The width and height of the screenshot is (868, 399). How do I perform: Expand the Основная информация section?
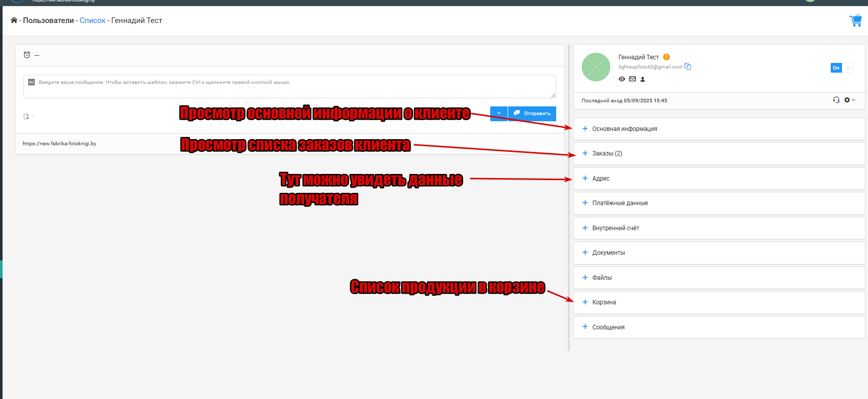point(719,129)
